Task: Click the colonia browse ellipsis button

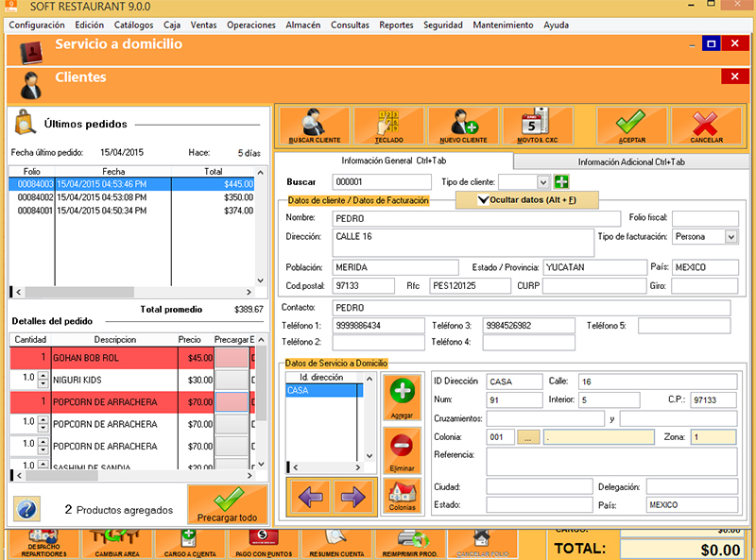Action: click(528, 437)
